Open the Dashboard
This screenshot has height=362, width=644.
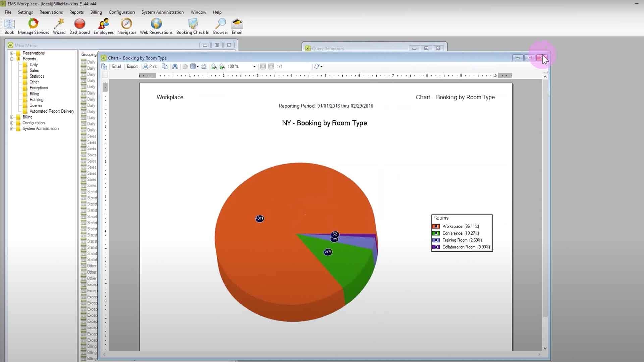pyautogui.click(x=79, y=26)
